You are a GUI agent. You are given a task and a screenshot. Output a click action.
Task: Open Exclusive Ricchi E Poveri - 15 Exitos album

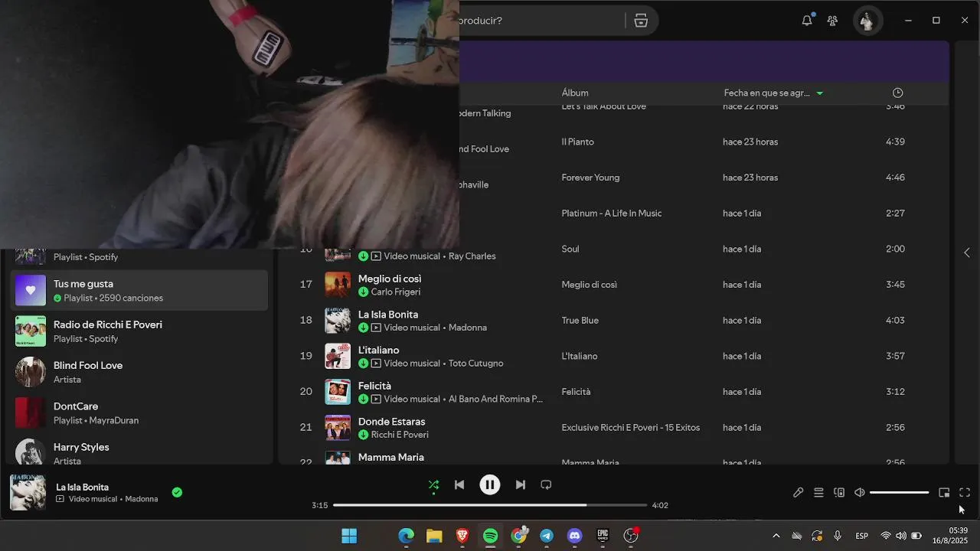[630, 428]
